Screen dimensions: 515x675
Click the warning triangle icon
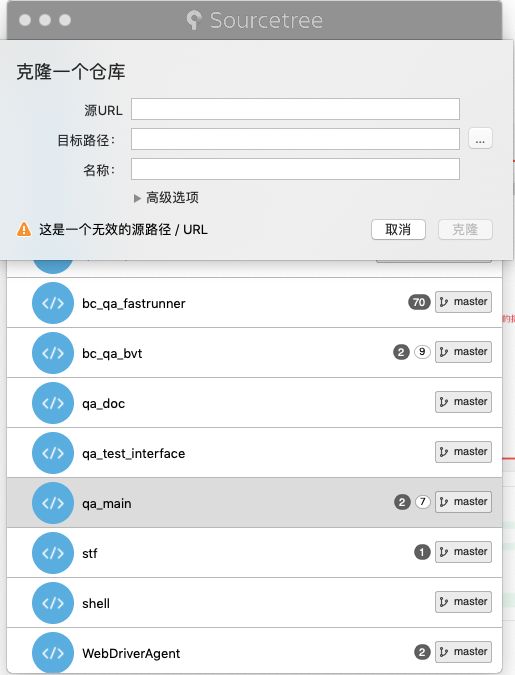[x=24, y=229]
